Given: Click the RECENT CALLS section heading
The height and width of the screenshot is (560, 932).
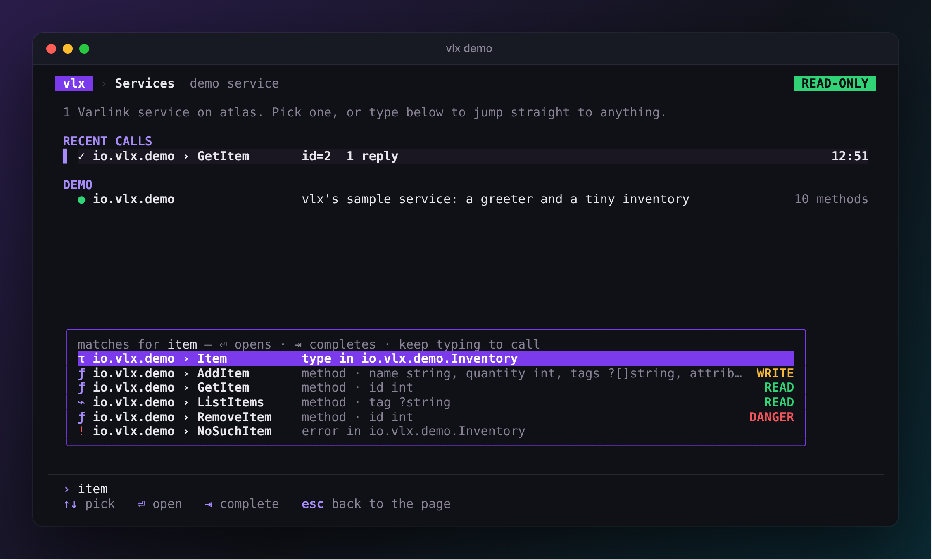Looking at the screenshot, I should pos(107,141).
